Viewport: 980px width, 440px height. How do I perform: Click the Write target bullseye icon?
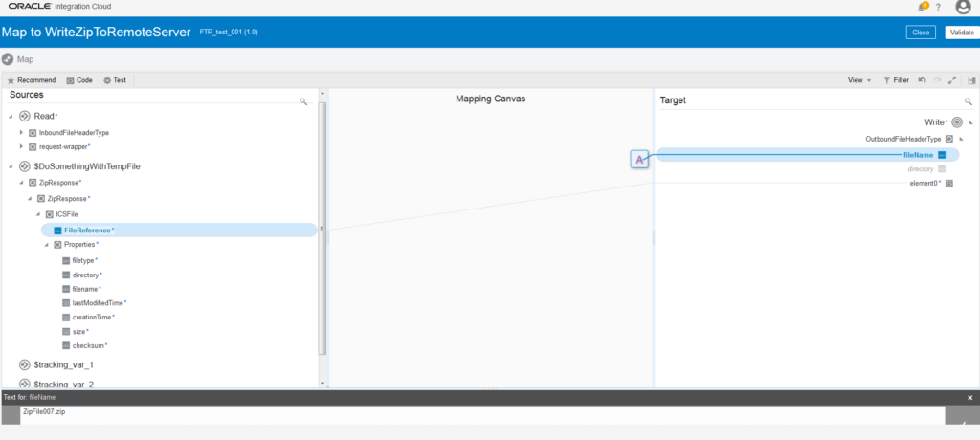click(957, 122)
